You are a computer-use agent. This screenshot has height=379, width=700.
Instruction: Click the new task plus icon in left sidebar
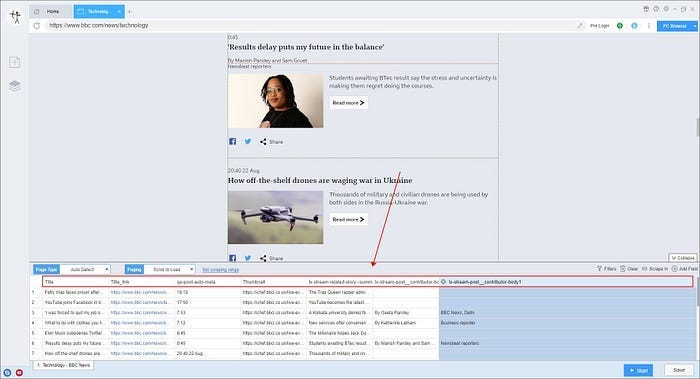tap(15, 62)
